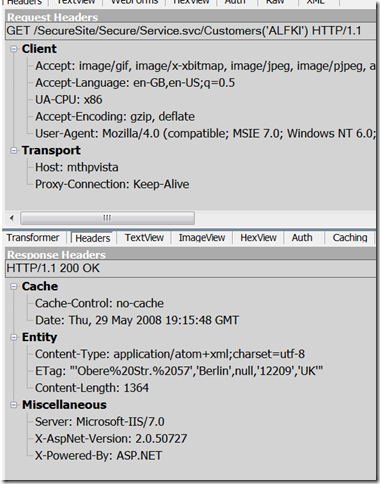Select the Host: mthpvista row
Viewport: 380px width, 484px height.
point(77,167)
